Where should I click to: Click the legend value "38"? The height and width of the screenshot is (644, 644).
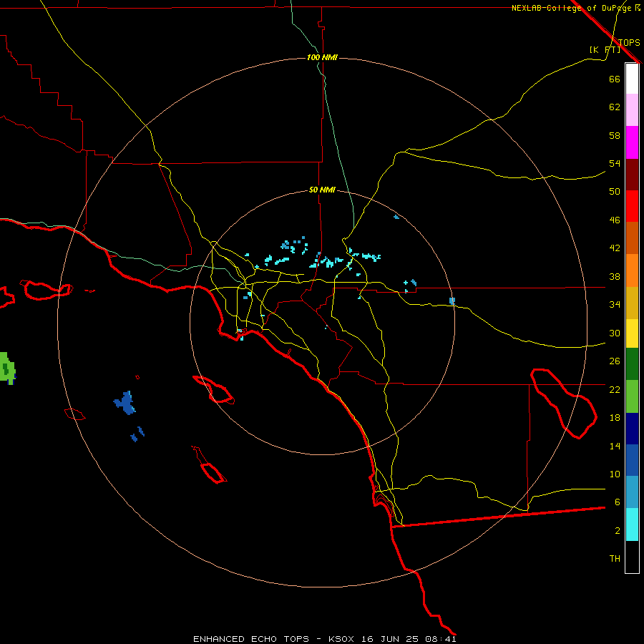[x=615, y=276]
